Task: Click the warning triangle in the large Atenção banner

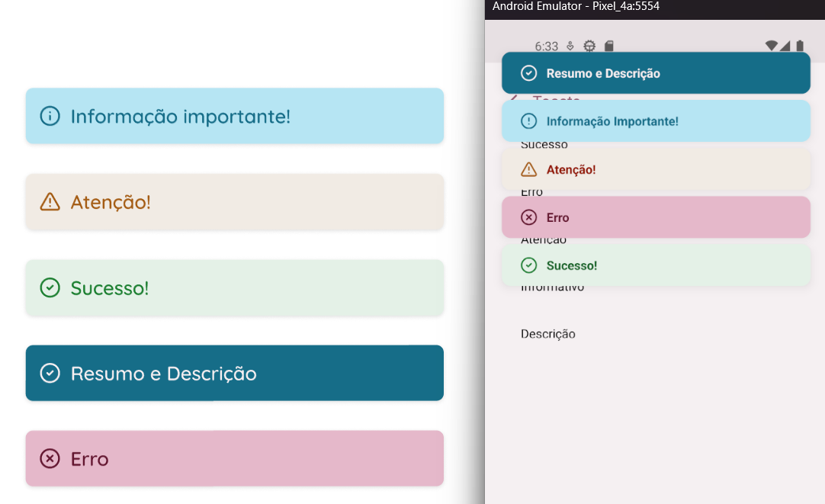Action: (x=50, y=202)
